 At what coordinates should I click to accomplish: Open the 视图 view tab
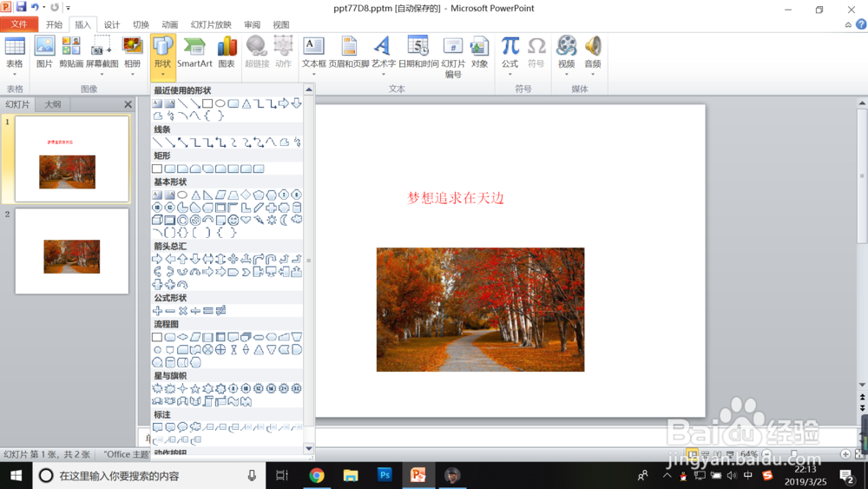281,24
